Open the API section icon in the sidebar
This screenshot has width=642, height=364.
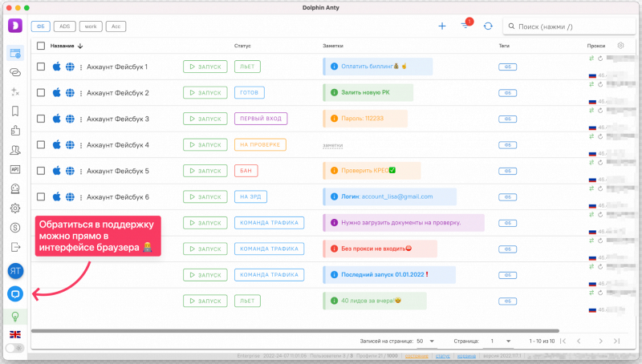[15, 169]
